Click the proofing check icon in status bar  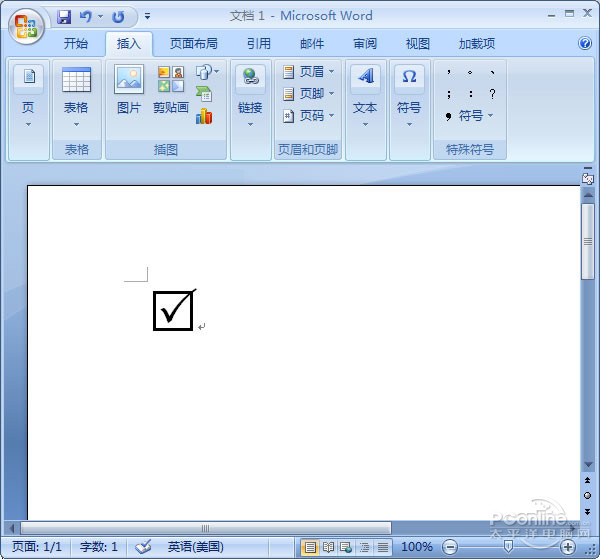click(143, 547)
